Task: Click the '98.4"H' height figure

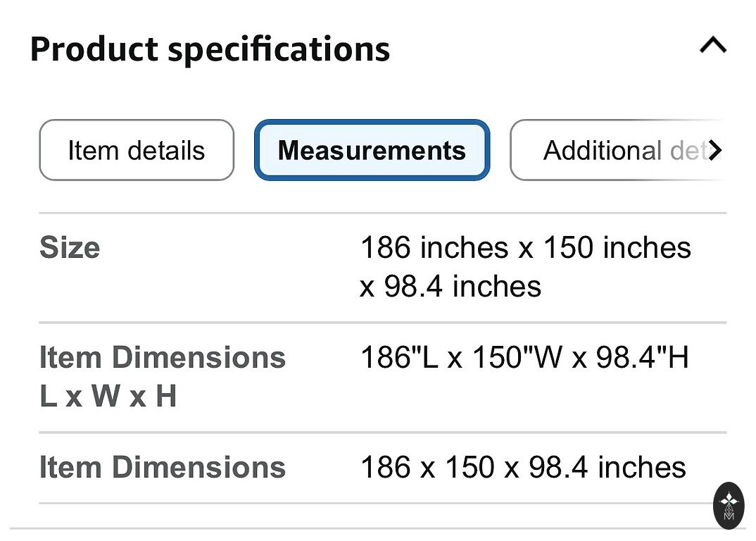Action: [x=642, y=358]
